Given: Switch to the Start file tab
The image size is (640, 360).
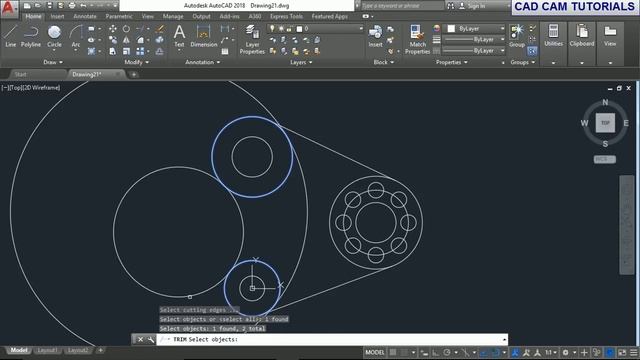Looking at the screenshot, I should pyautogui.click(x=20, y=74).
